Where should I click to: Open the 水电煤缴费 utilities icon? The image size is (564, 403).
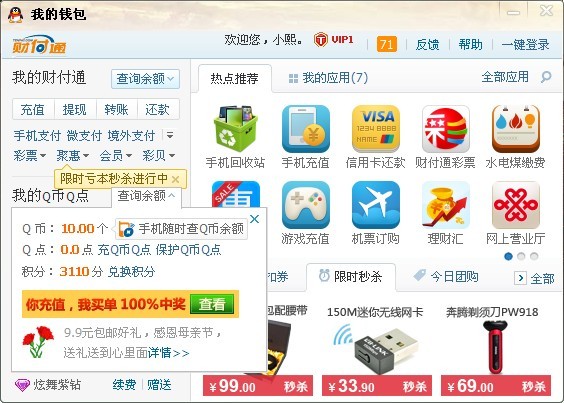pyautogui.click(x=515, y=129)
